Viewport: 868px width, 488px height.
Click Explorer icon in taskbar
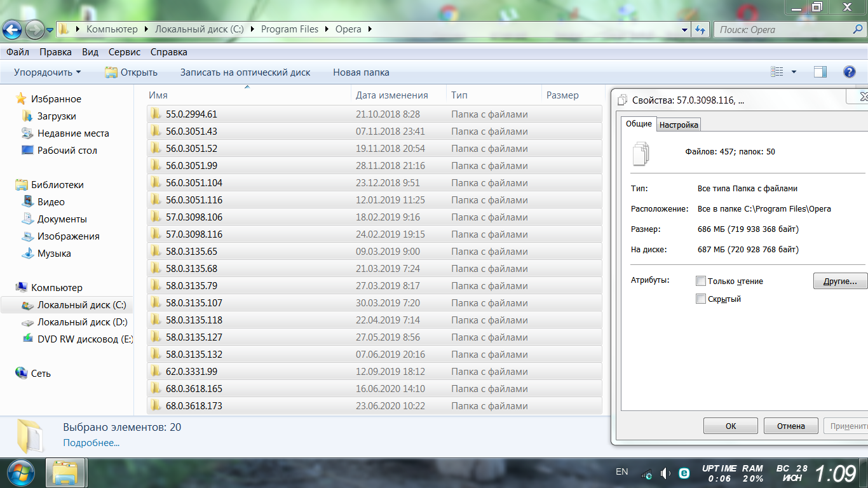[x=66, y=473]
